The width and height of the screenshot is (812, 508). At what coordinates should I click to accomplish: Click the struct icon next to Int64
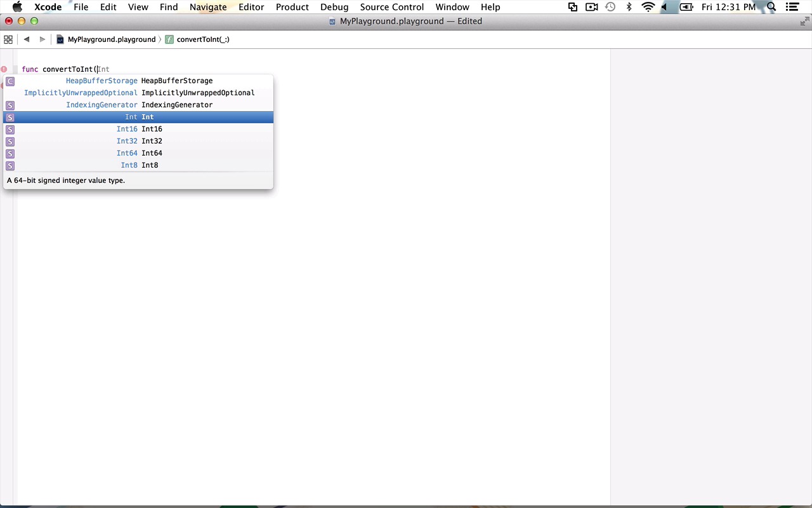pos(10,154)
